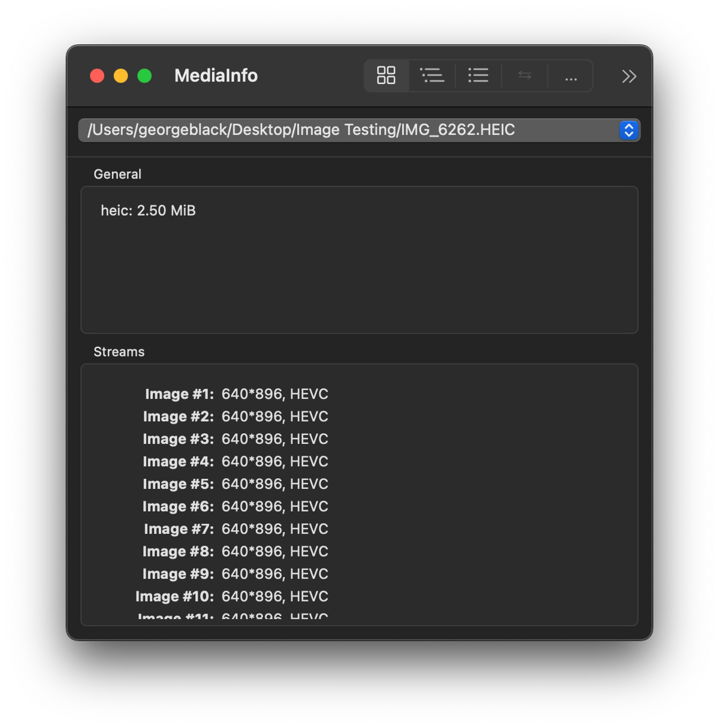This screenshot has width=719, height=728.
Task: Open compare mode via the arrows icon
Action: [x=524, y=75]
